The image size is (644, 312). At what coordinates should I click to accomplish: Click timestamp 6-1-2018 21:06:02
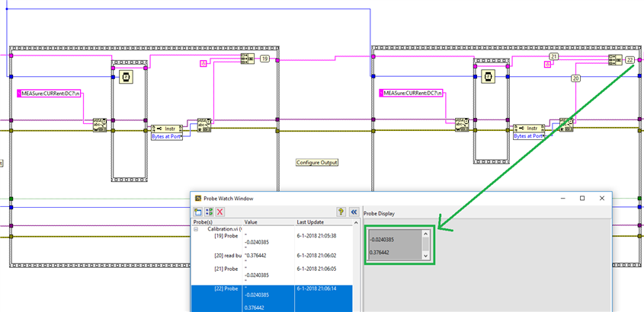coord(316,255)
